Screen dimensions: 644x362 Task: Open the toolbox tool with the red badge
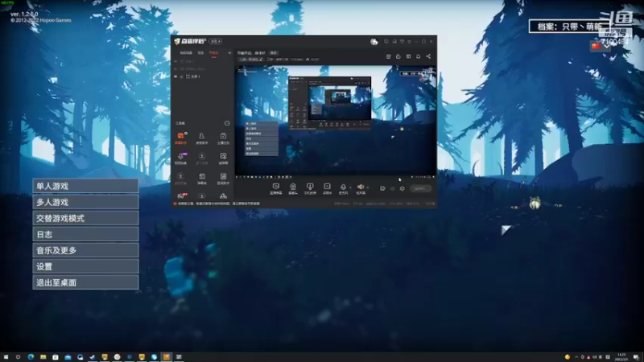click(180, 195)
